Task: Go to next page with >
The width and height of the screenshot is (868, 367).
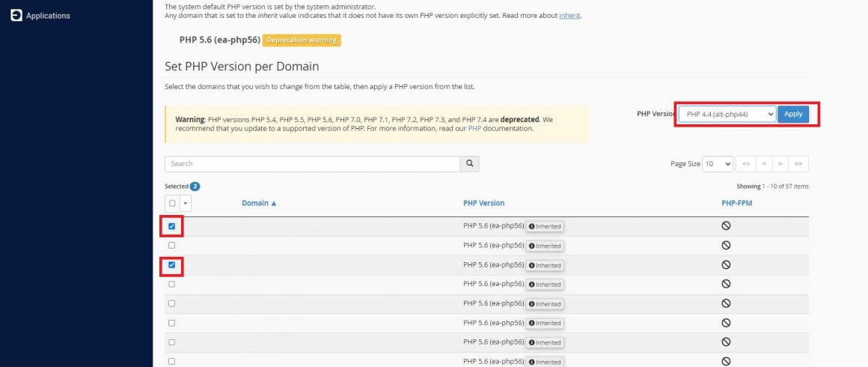Action: [780, 164]
